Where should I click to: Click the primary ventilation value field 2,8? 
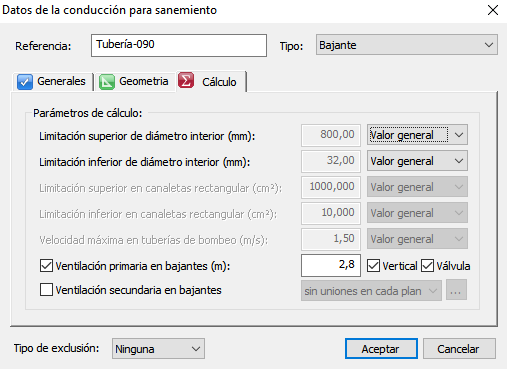[331, 265]
